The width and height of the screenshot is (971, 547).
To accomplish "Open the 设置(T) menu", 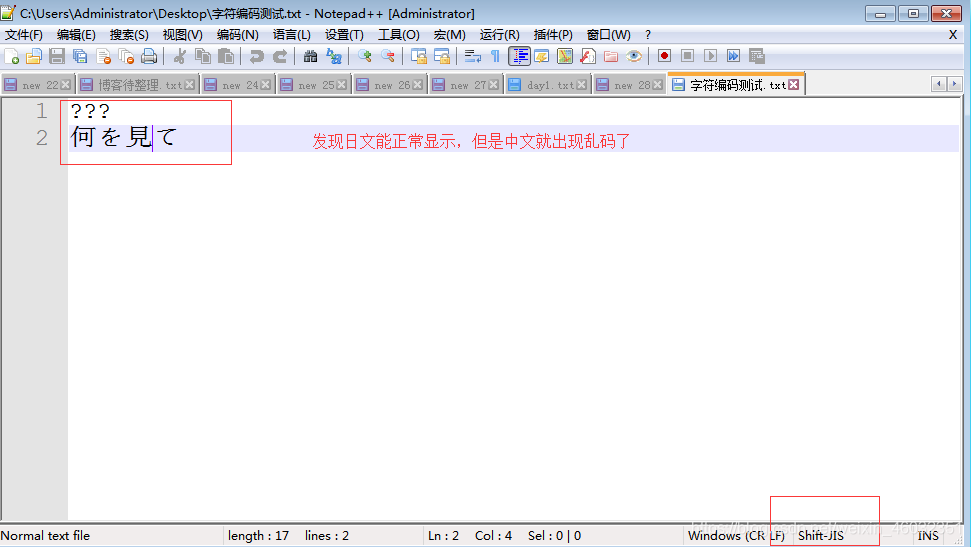I will coord(344,35).
